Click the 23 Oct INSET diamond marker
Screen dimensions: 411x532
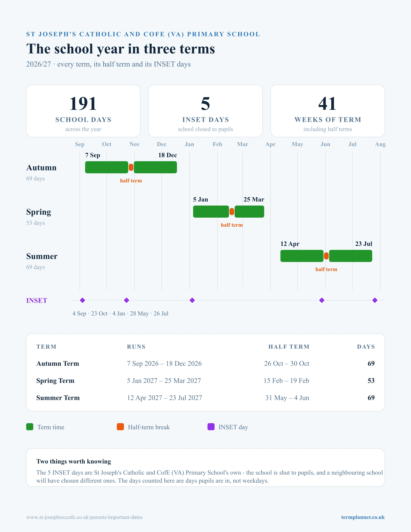(126, 300)
